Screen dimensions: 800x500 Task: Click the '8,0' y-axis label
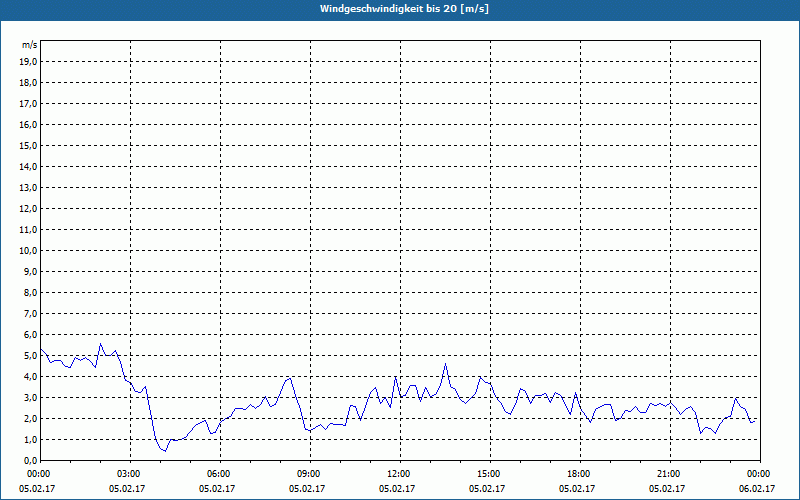(30, 292)
